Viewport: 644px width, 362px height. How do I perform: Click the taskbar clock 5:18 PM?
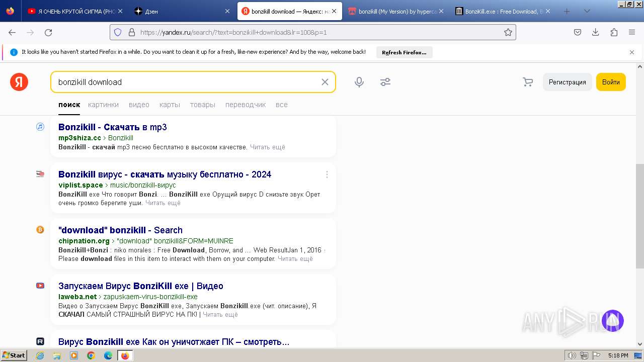(x=618, y=355)
